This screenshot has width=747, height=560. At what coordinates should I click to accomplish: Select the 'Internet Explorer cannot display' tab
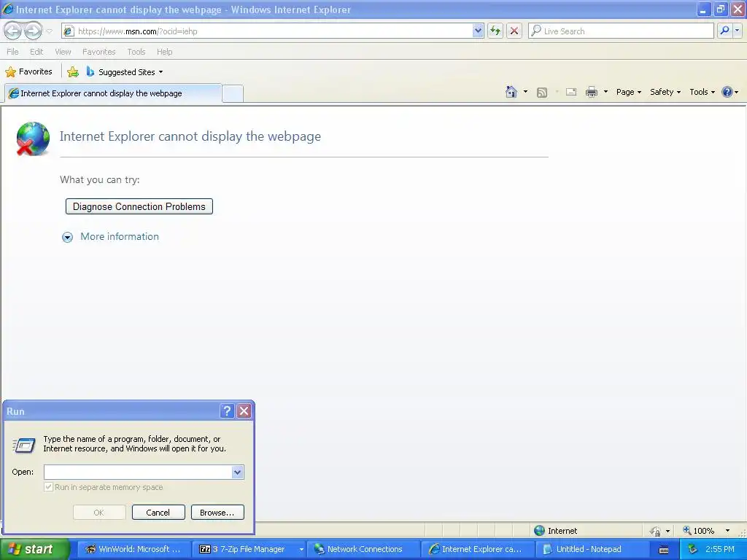point(113,93)
